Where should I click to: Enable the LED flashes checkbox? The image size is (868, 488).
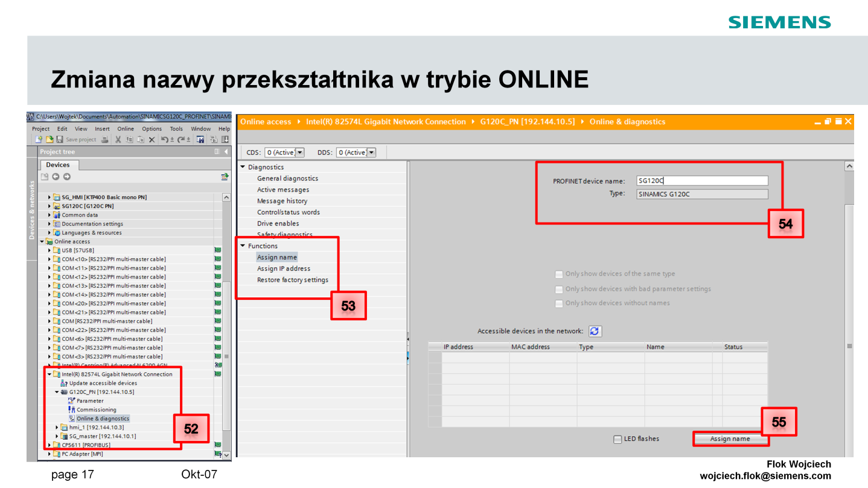coord(617,439)
